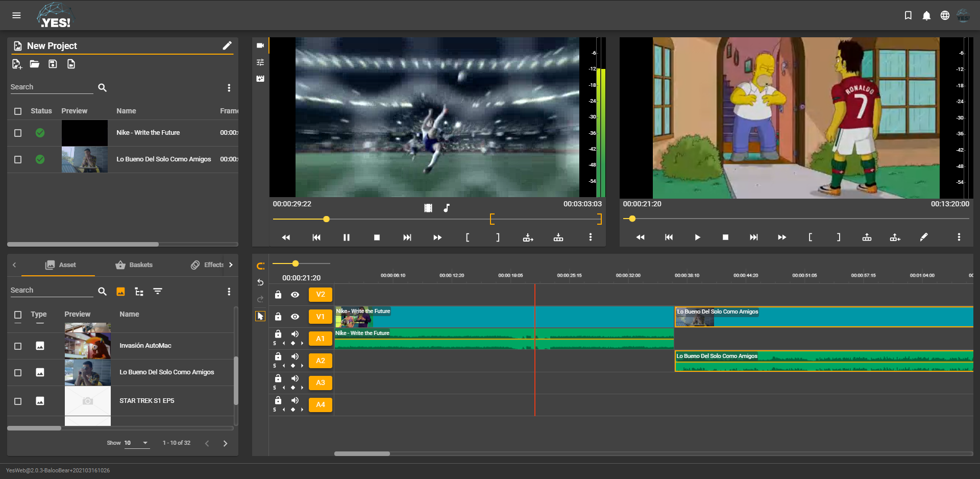Set mark-in point in left viewer
980x479 pixels.
click(x=468, y=237)
